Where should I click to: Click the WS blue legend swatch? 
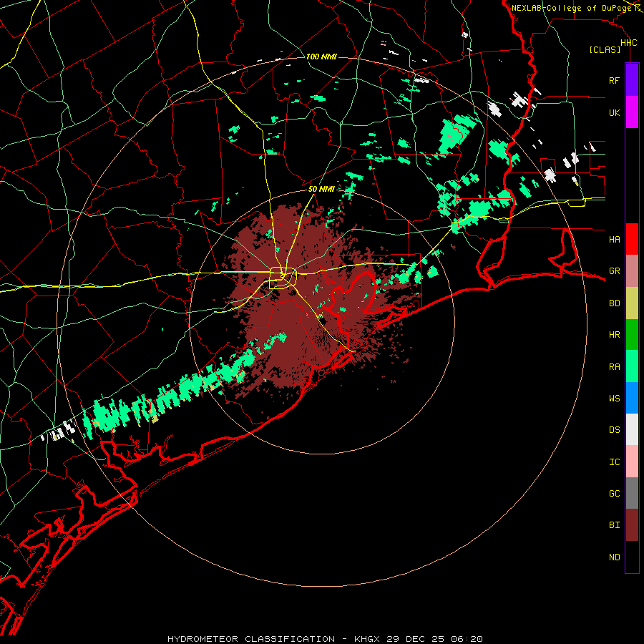pyautogui.click(x=632, y=398)
